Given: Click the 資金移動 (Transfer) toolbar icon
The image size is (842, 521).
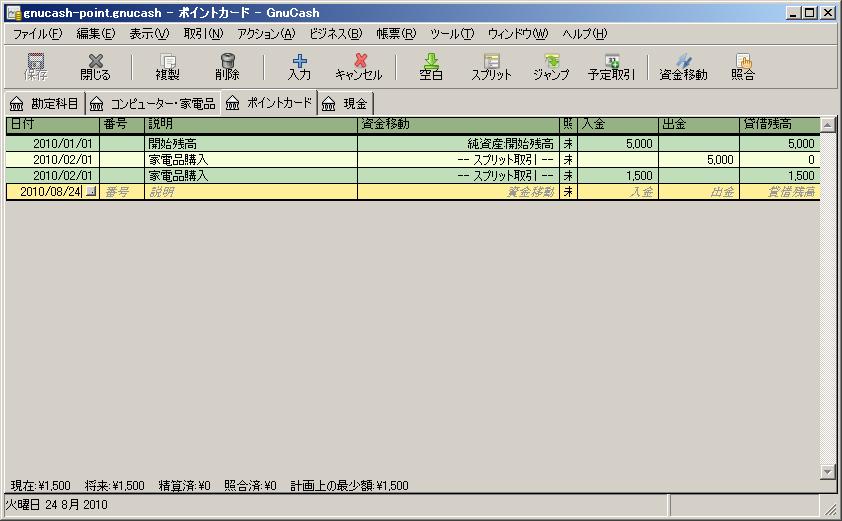Looking at the screenshot, I should (683, 67).
